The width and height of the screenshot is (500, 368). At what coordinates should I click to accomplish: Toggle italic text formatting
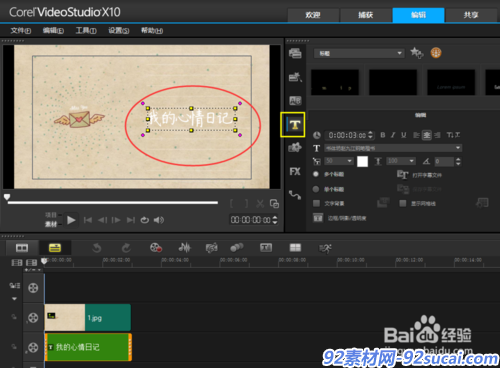[393, 135]
